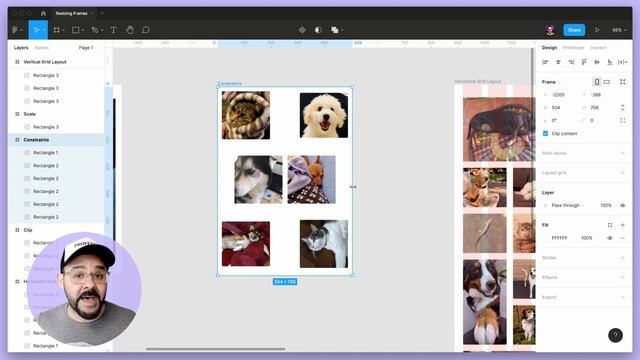Viewport: 640px width, 360px height.
Task: Open the Pass through blend dropdown
Action: [x=567, y=205]
